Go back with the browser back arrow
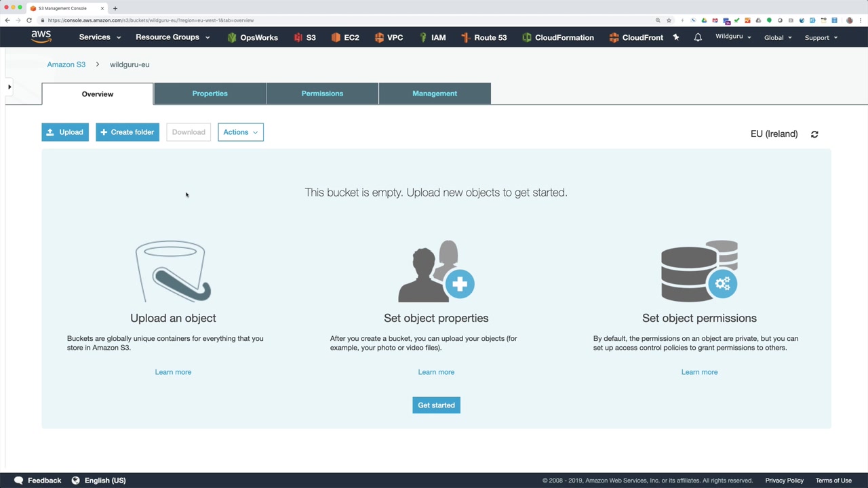Screen dimensions: 868x488 point(7,20)
